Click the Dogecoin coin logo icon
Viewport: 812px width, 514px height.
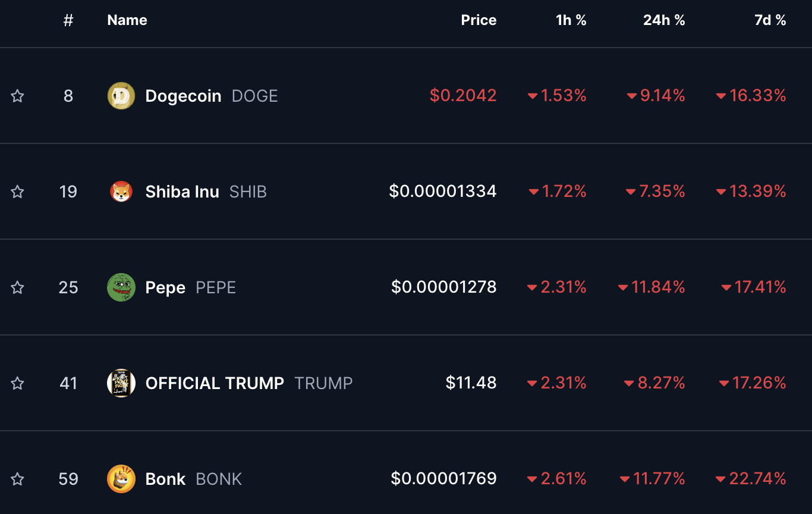(x=121, y=96)
